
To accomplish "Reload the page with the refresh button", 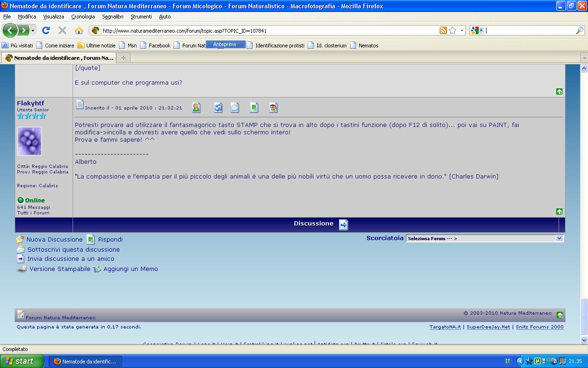I will tap(45, 30).
